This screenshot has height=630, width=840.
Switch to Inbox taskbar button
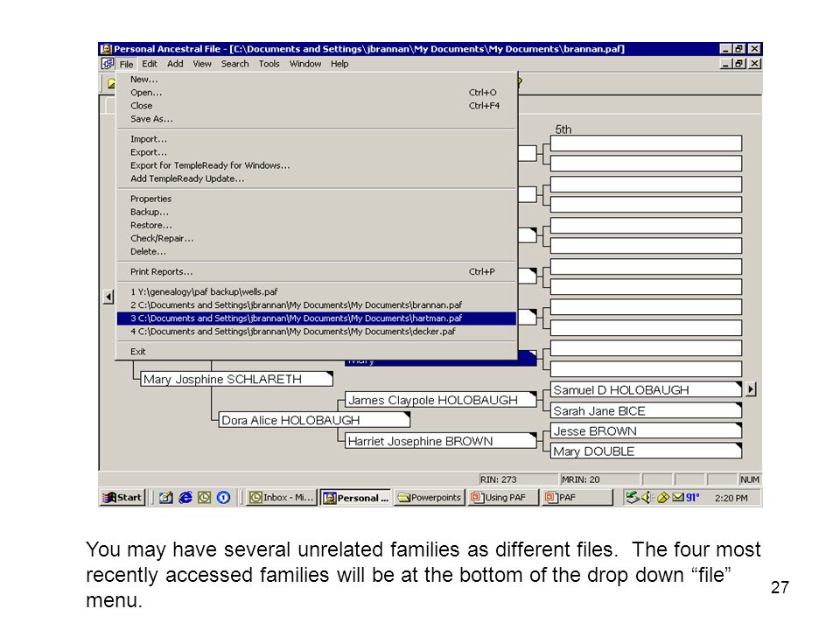click(281, 498)
